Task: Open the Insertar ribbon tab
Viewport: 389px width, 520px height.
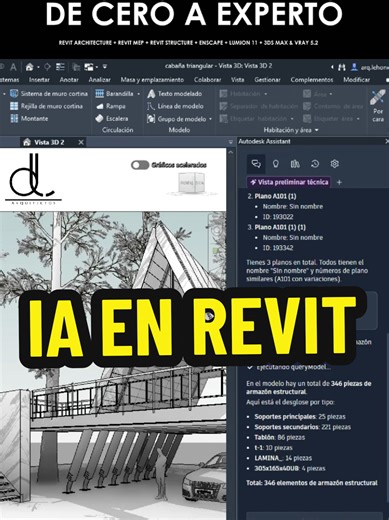Action: click(x=39, y=80)
